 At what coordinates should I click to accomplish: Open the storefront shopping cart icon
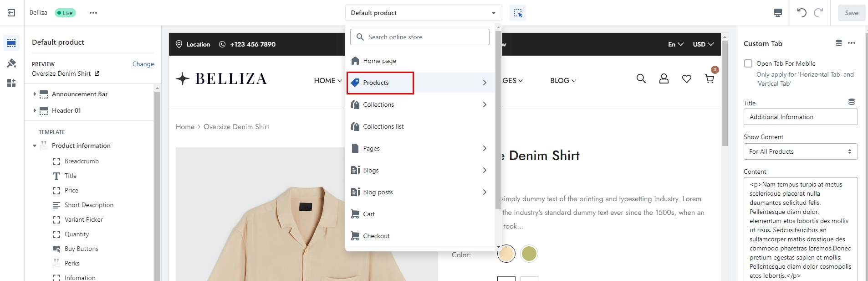pyautogui.click(x=710, y=78)
